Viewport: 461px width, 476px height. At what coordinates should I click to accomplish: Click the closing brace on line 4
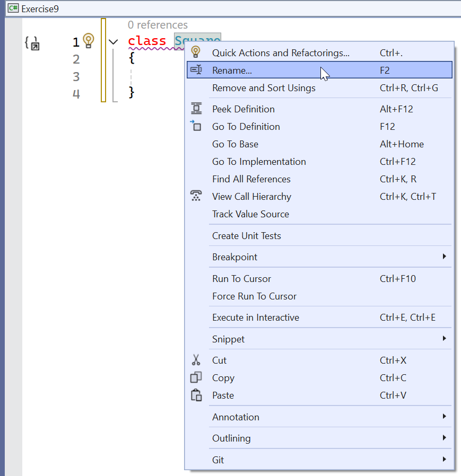[132, 92]
